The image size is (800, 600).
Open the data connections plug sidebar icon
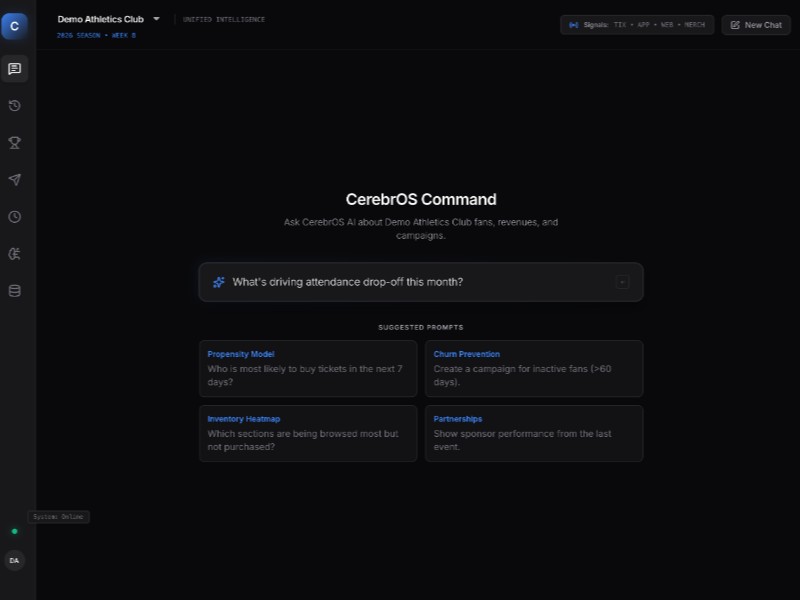point(14,253)
